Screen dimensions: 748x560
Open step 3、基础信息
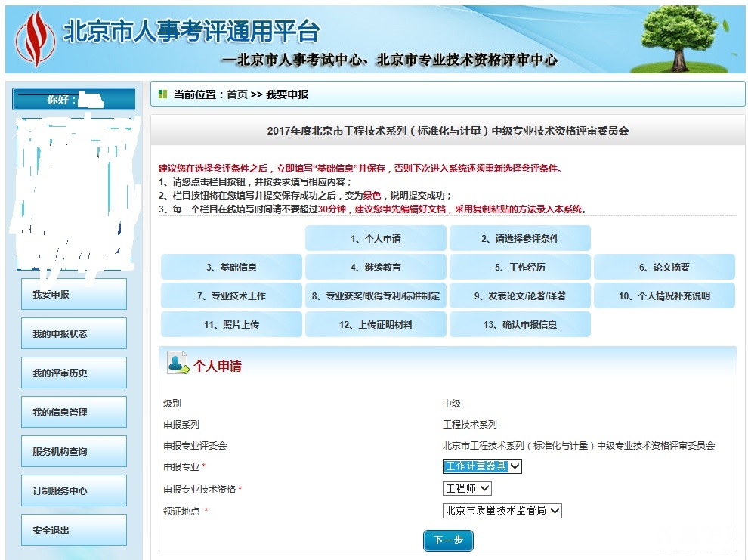tap(231, 267)
